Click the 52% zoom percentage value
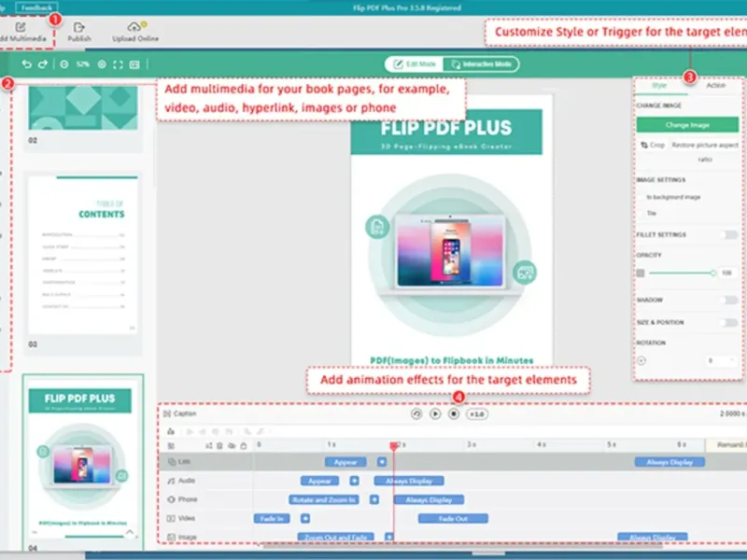The image size is (747, 560). click(83, 63)
